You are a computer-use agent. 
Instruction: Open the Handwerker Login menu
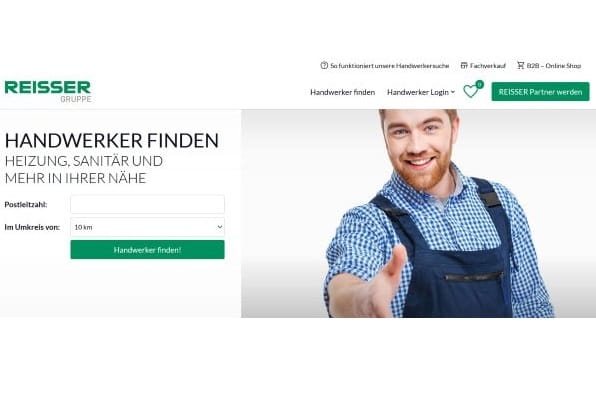(x=418, y=92)
